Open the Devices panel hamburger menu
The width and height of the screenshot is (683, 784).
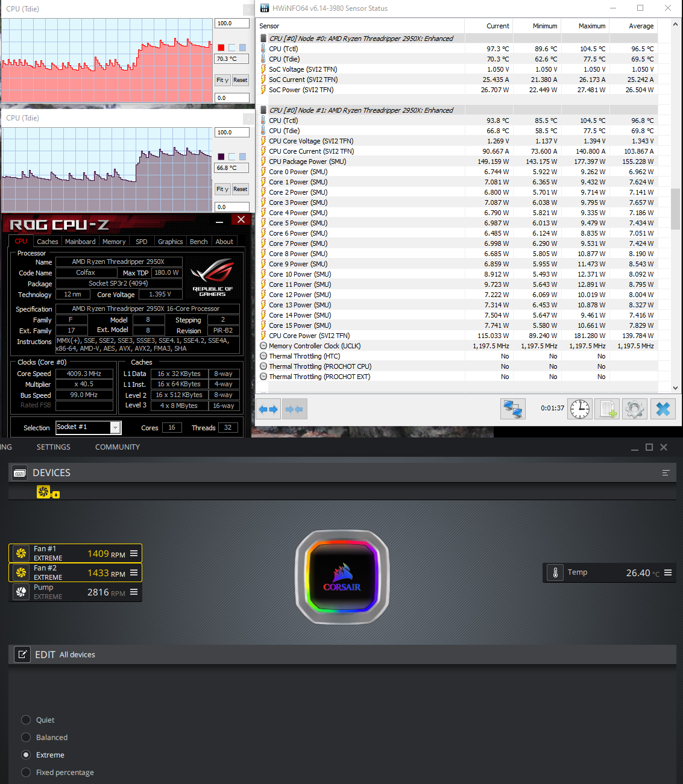click(666, 473)
